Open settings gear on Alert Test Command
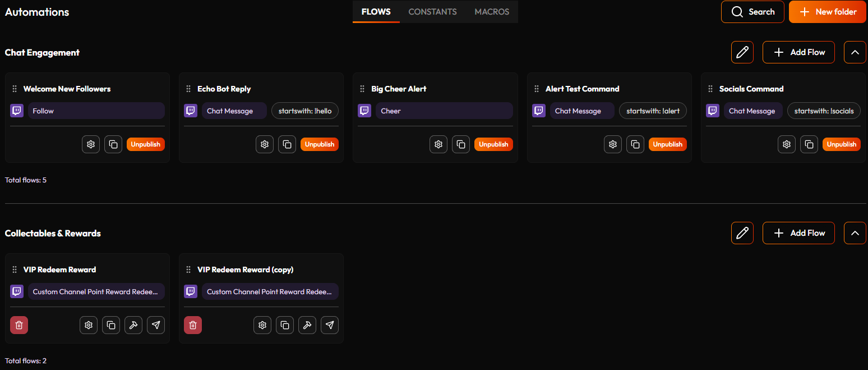The width and height of the screenshot is (868, 370). (x=613, y=144)
